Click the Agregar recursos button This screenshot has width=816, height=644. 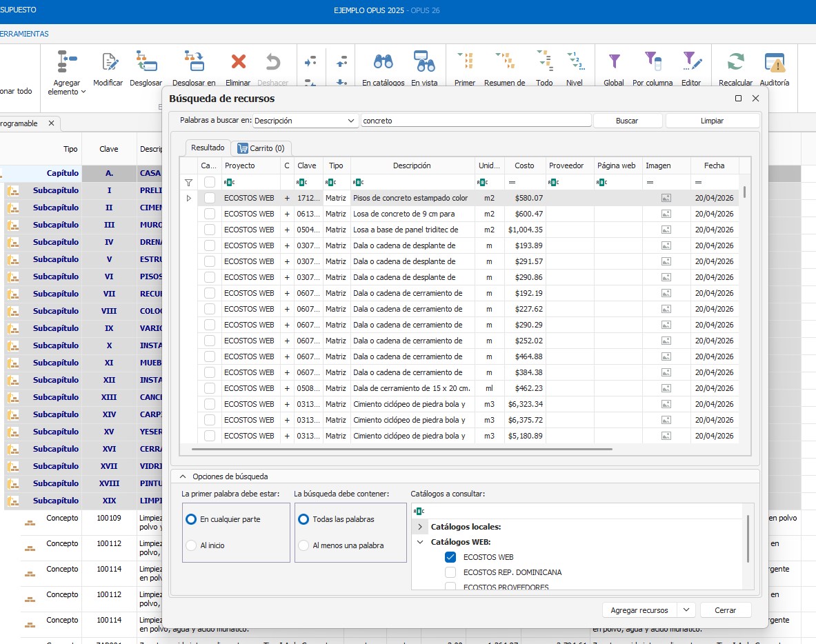(x=639, y=610)
